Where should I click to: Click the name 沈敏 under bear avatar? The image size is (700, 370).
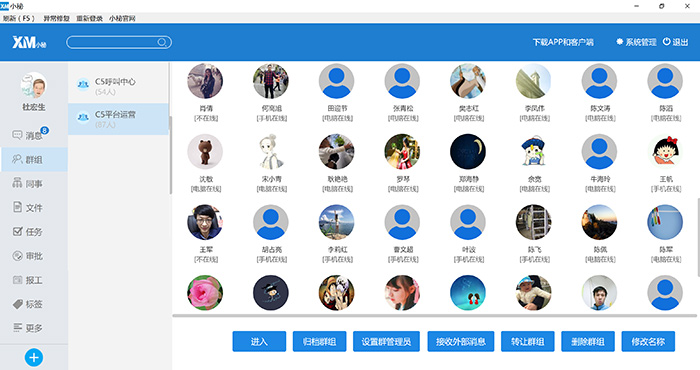click(206, 179)
